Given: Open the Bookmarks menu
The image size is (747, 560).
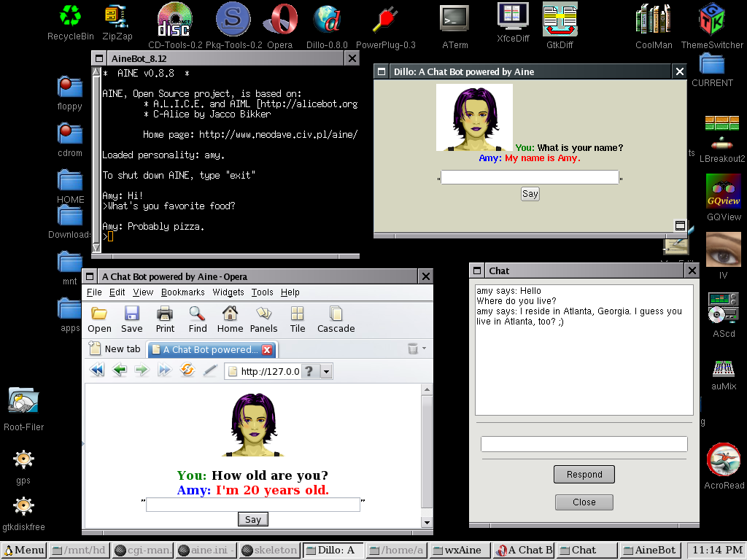Looking at the screenshot, I should (182, 292).
